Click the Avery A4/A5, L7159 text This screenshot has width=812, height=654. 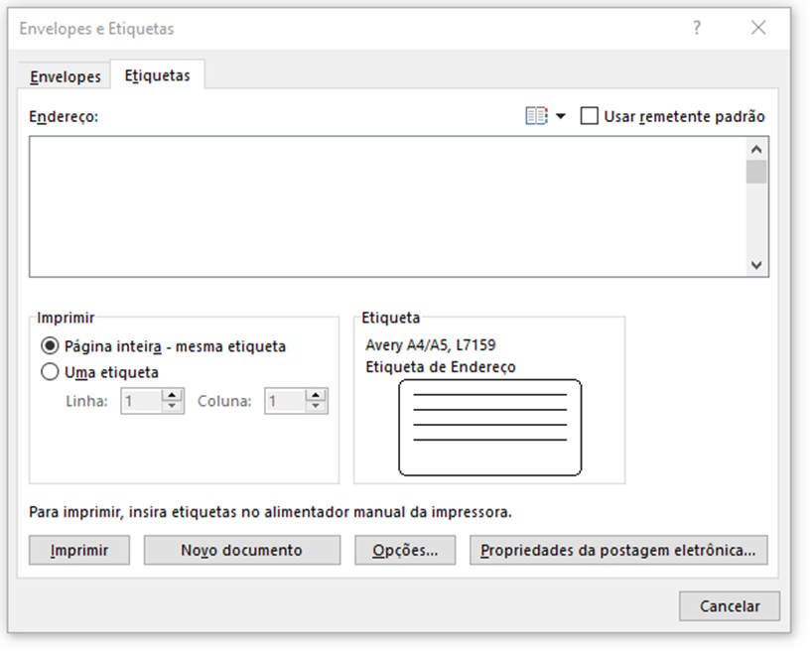pyautogui.click(x=431, y=345)
